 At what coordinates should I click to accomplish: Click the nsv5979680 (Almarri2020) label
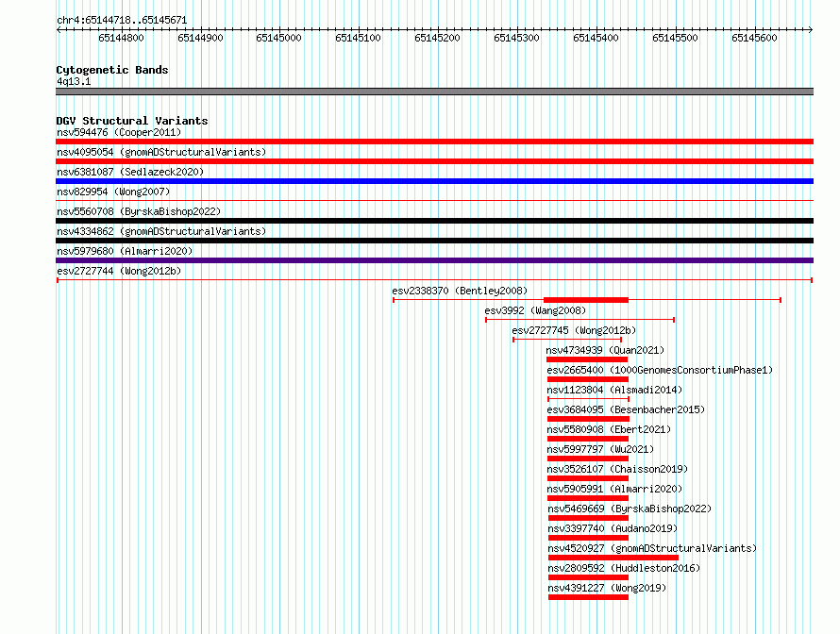coord(125,251)
